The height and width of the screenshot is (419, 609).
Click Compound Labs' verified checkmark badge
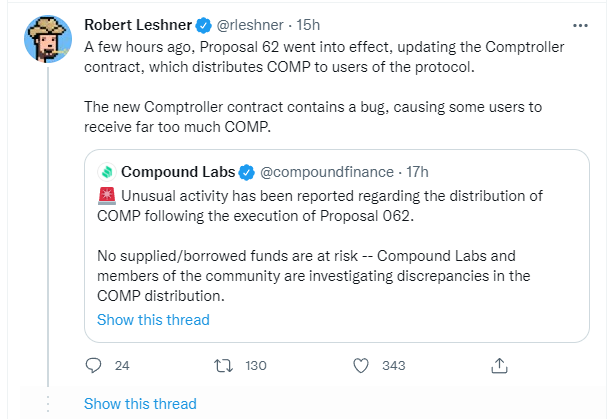click(x=246, y=171)
